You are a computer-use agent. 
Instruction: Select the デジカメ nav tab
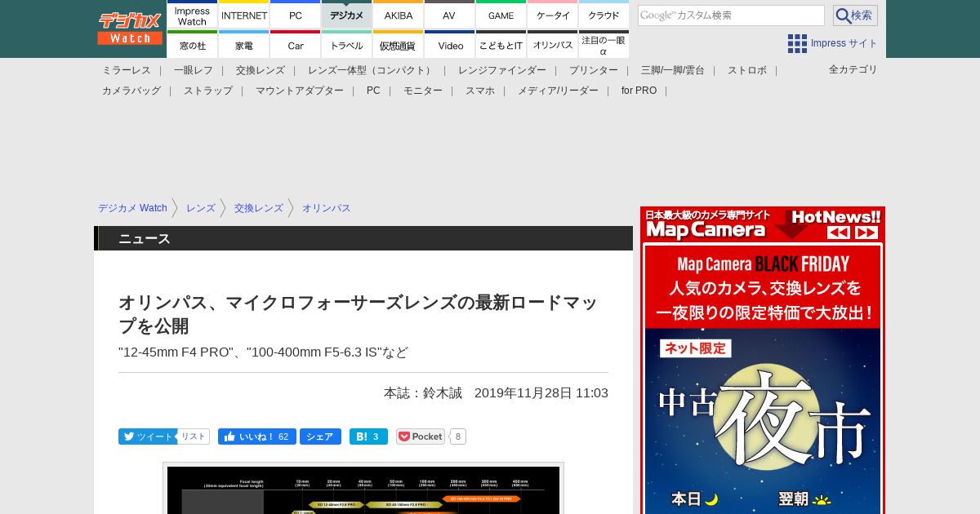coord(347,16)
